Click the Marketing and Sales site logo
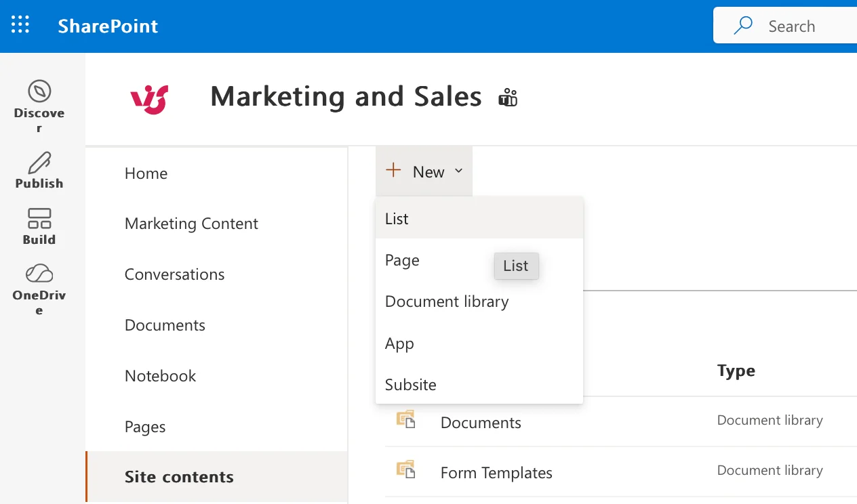 pos(149,99)
